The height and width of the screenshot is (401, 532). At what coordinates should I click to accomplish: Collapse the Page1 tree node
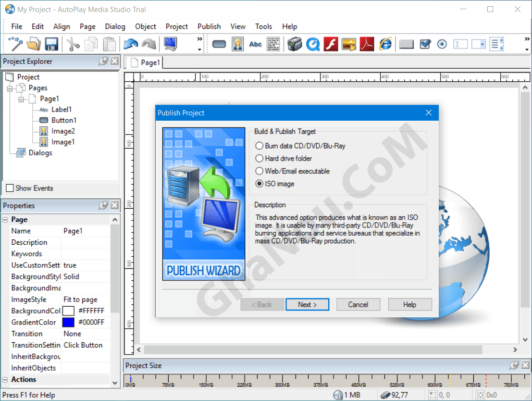[21, 100]
